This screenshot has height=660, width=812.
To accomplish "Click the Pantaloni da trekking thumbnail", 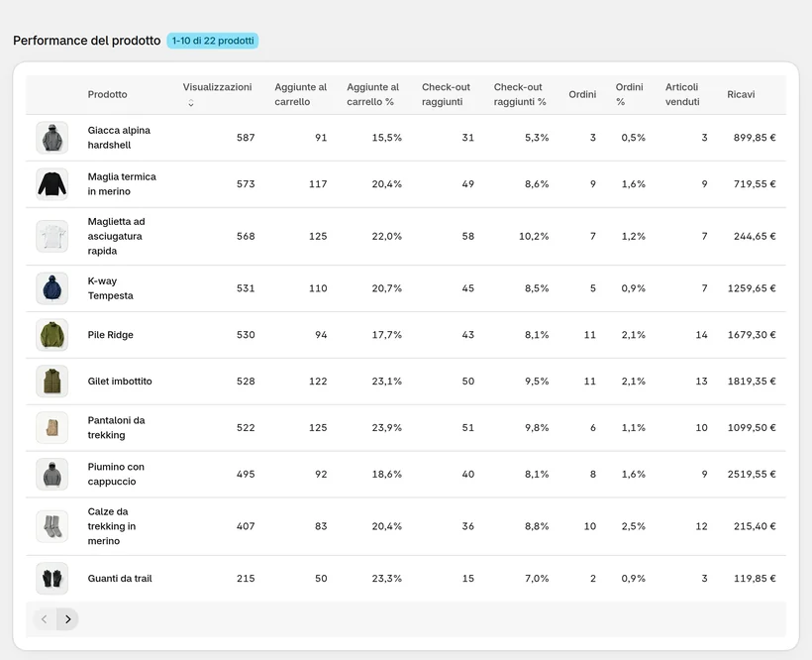I will 51,428.
